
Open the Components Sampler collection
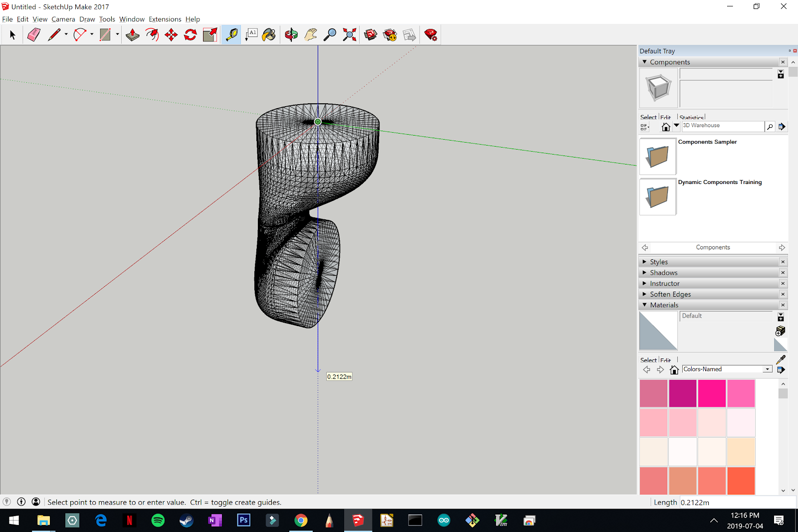(x=658, y=157)
